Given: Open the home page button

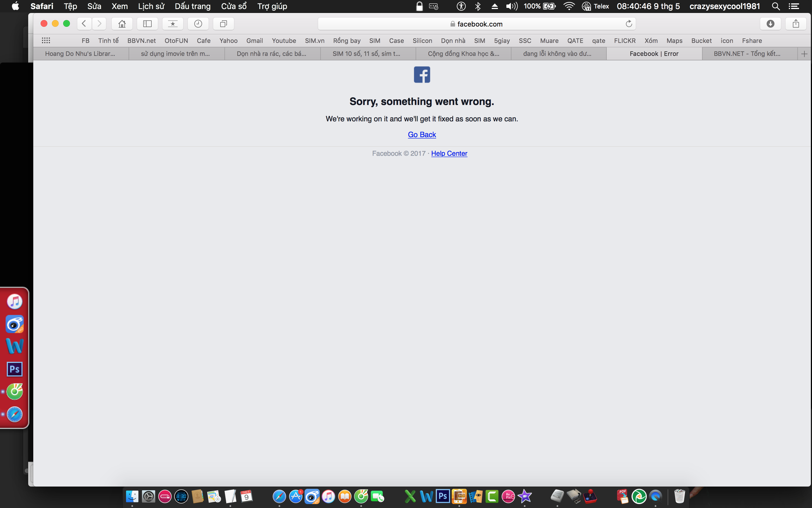Looking at the screenshot, I should click(122, 23).
